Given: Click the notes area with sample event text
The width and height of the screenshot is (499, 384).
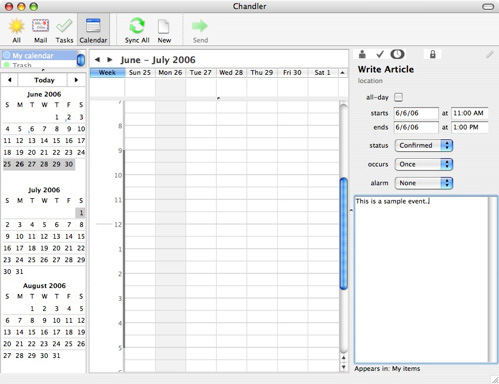Looking at the screenshot, I should [421, 279].
